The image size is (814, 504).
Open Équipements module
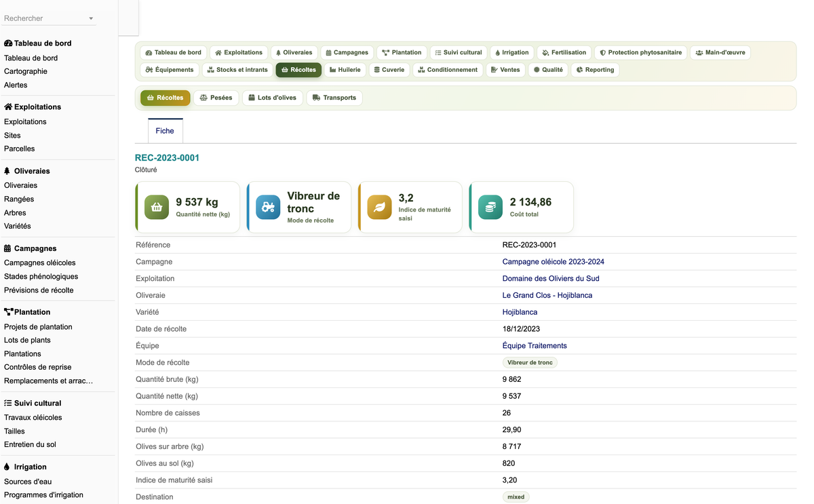[x=170, y=69]
